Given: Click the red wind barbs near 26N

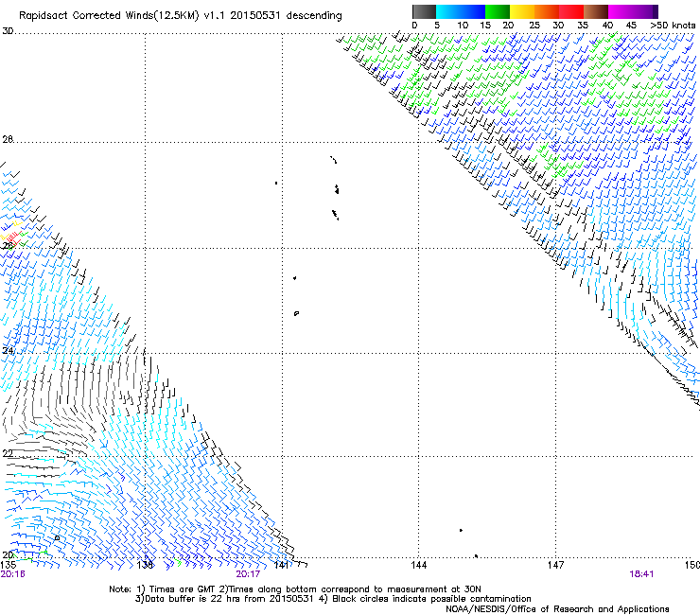Looking at the screenshot, I should coord(12,239).
